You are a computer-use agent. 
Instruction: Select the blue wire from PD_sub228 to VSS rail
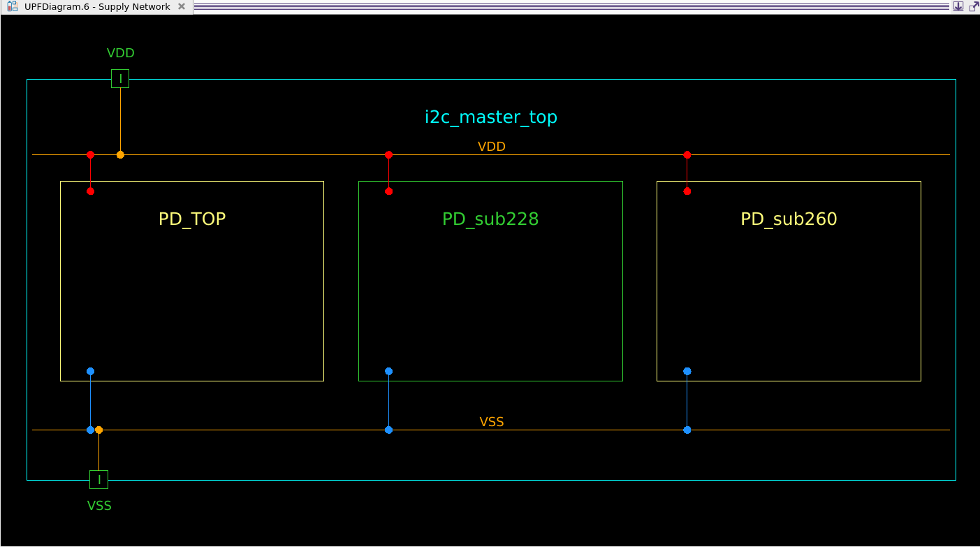pos(389,400)
